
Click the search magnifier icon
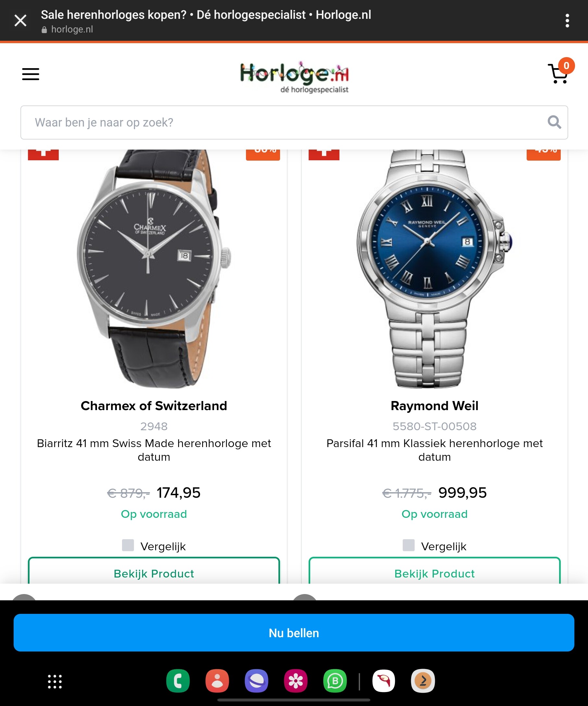tap(554, 122)
